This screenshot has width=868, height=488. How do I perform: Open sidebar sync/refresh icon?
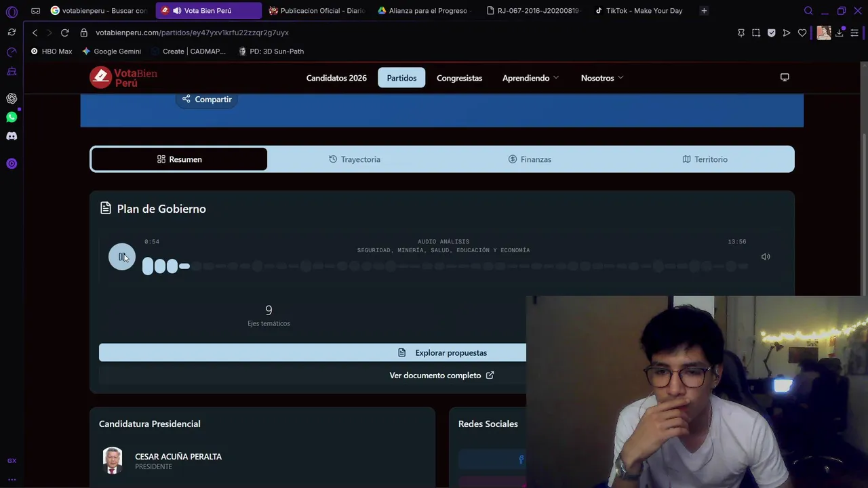[12, 33]
